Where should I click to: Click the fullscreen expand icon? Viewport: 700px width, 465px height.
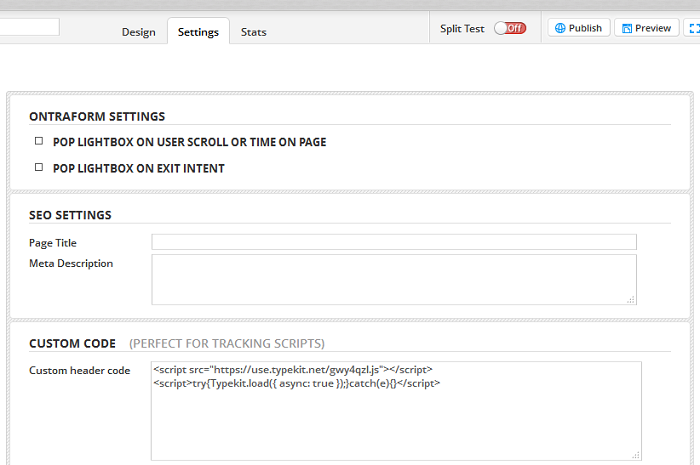pyautogui.click(x=693, y=28)
